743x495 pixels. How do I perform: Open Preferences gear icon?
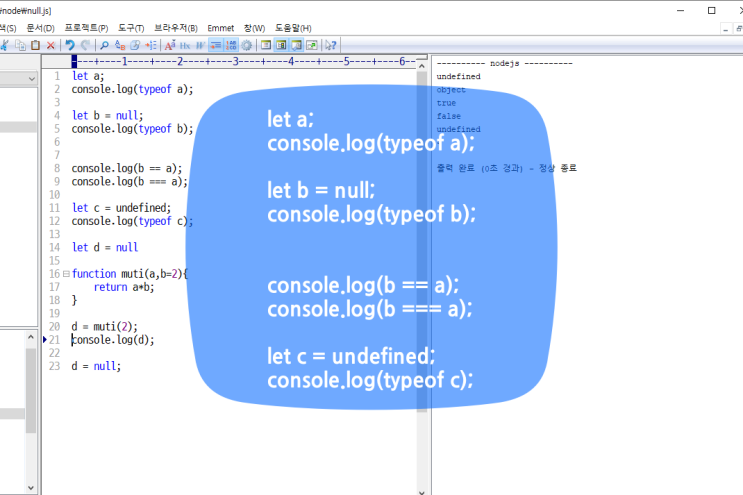(x=246, y=45)
